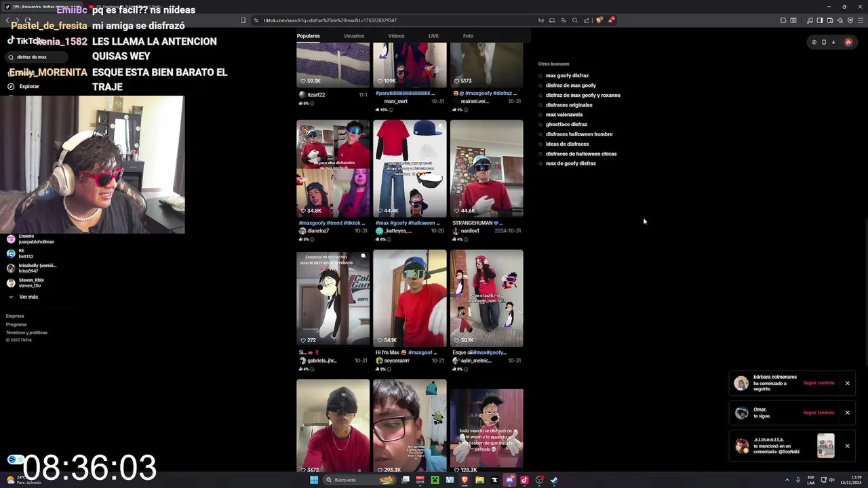Click the TikTok app icon in the taskbar
The width and height of the screenshot is (868, 488).
[524, 480]
